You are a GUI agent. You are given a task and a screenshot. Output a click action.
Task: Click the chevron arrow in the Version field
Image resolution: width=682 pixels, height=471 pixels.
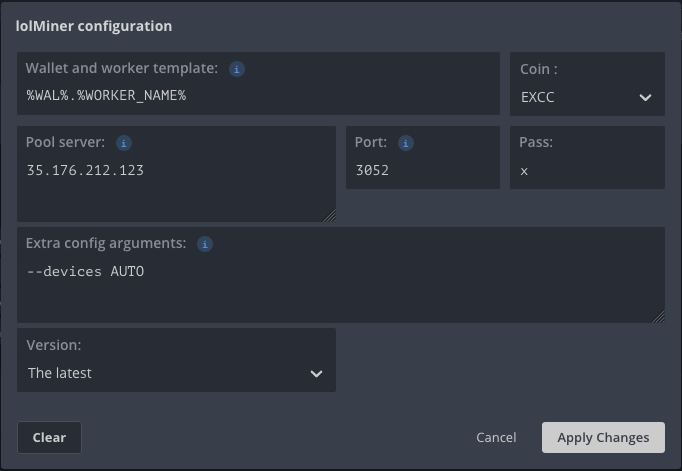[x=316, y=373]
